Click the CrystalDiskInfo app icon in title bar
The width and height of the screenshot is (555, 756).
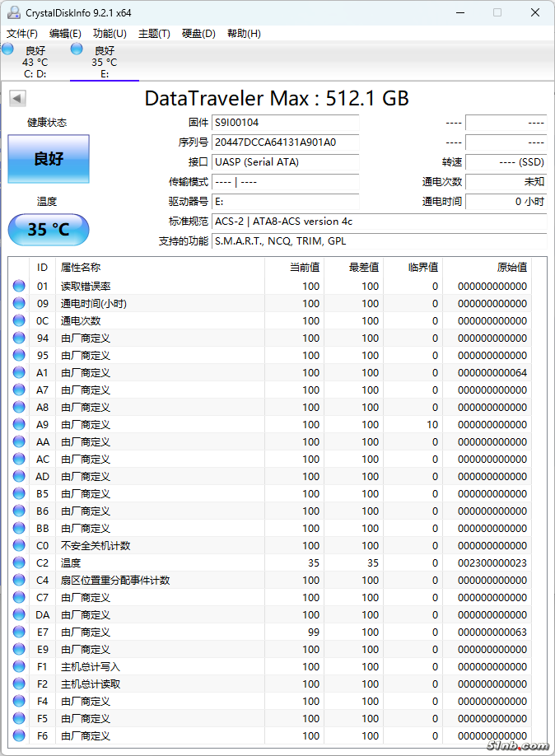[14, 12]
